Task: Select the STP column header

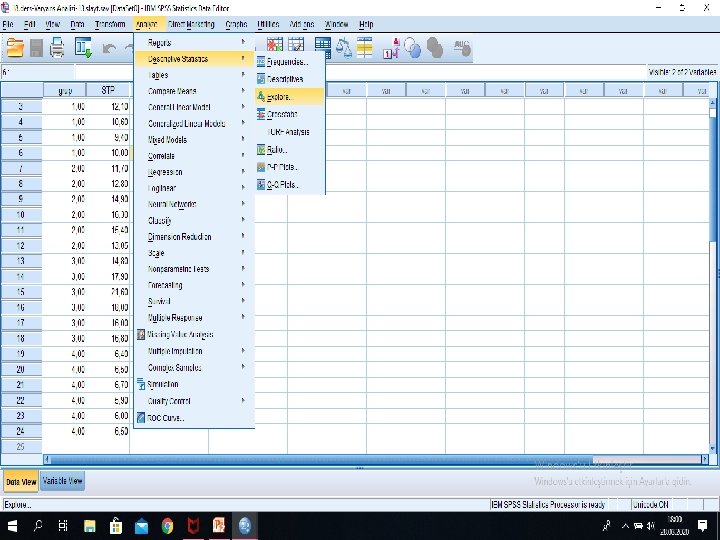Action: 108,90
